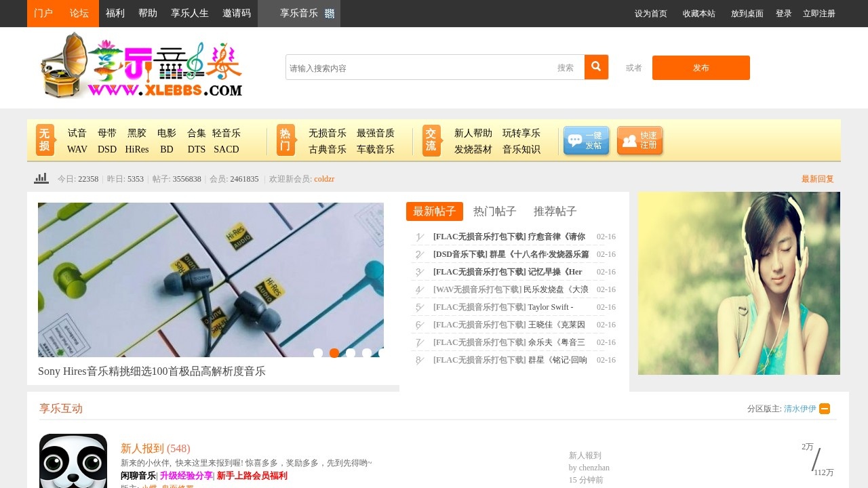Viewport: 868px width, 488px height.
Task: Click the panda forum icon for 新人报到
Action: 73,462
